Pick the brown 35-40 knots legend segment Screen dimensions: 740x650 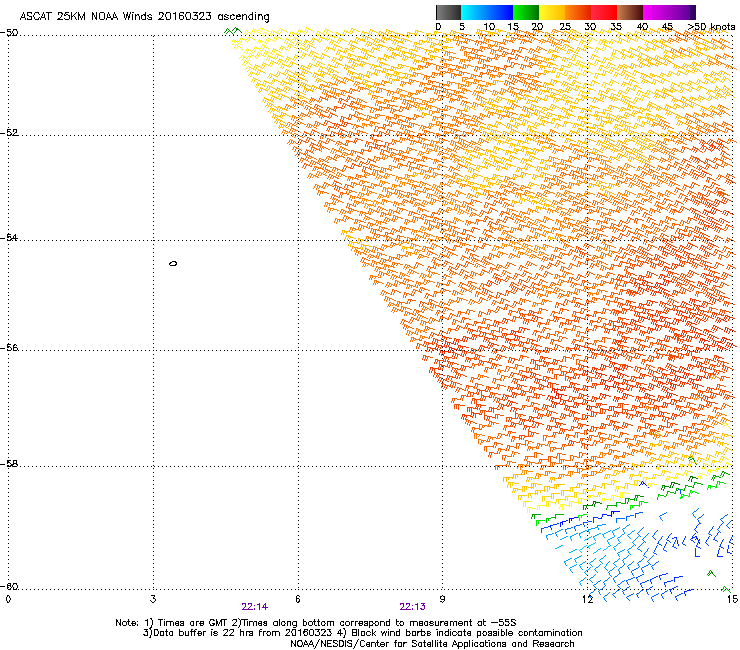[630, 12]
